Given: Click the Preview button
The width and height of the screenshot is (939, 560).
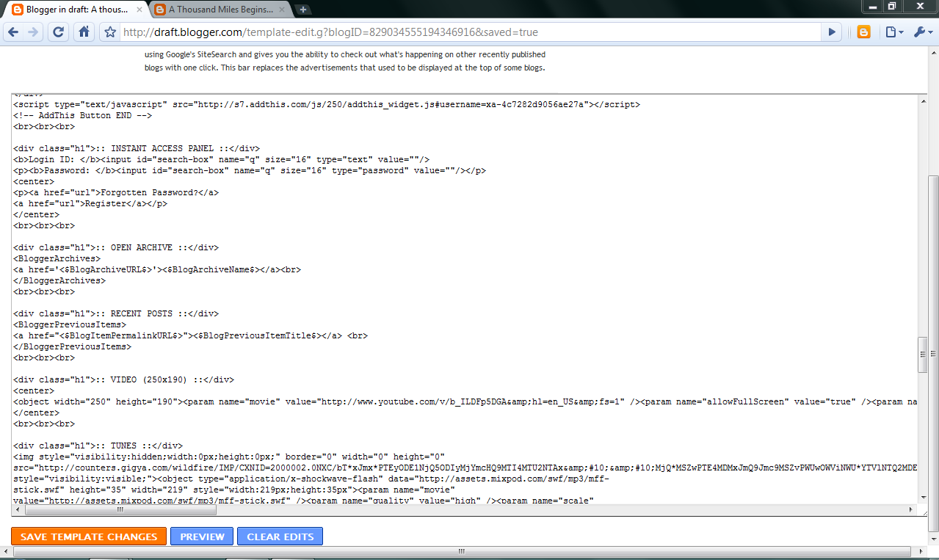Looking at the screenshot, I should 202,537.
